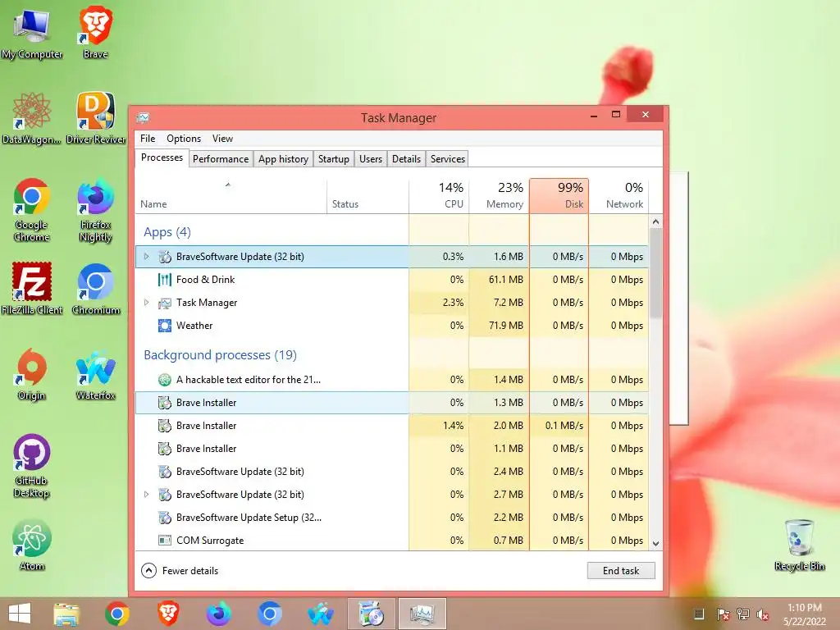Switch to Performance tab
Screen dimensions: 840x630
click(221, 159)
